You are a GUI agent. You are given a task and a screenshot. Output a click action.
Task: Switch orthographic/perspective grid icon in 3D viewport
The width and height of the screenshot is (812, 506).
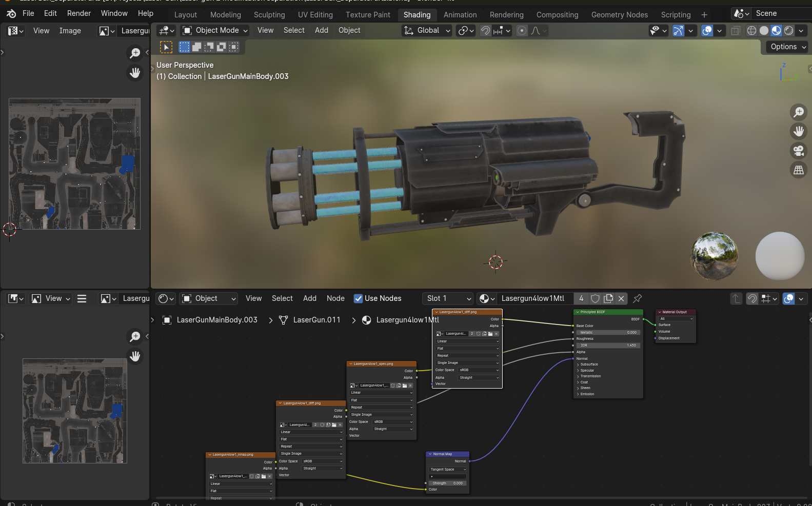799,170
